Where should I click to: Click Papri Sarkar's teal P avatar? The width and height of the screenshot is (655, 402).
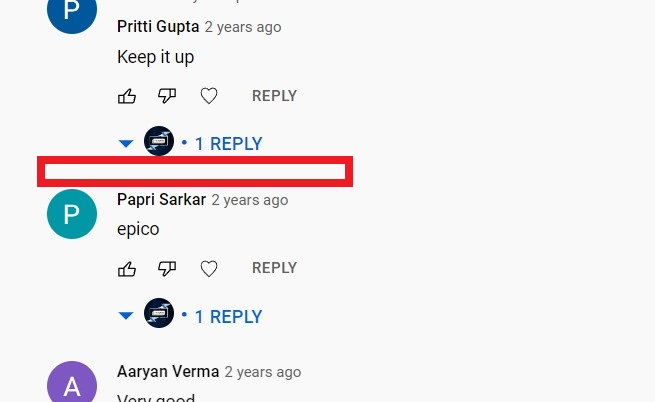pyautogui.click(x=72, y=214)
